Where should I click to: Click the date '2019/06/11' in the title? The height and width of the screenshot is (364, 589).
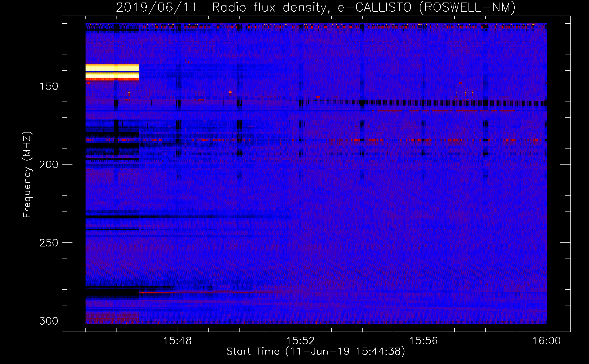(157, 8)
